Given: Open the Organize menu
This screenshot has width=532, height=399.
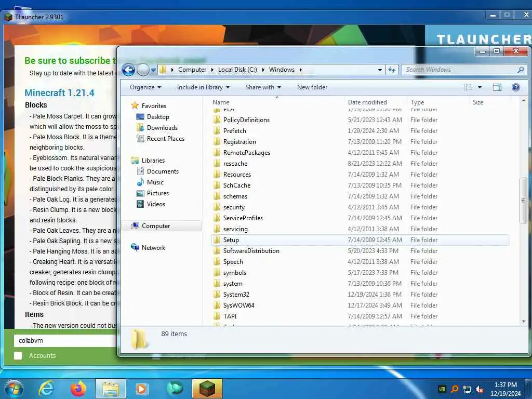Looking at the screenshot, I should [145, 87].
